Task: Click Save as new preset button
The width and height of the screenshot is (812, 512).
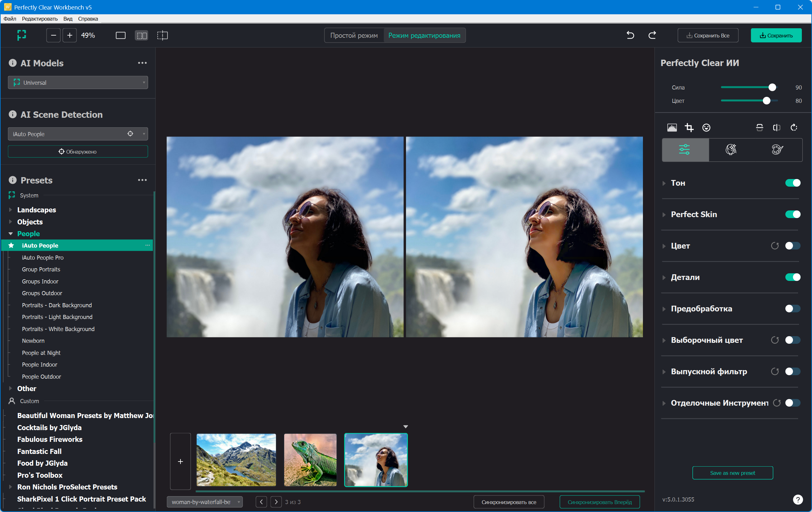Action: (x=732, y=473)
